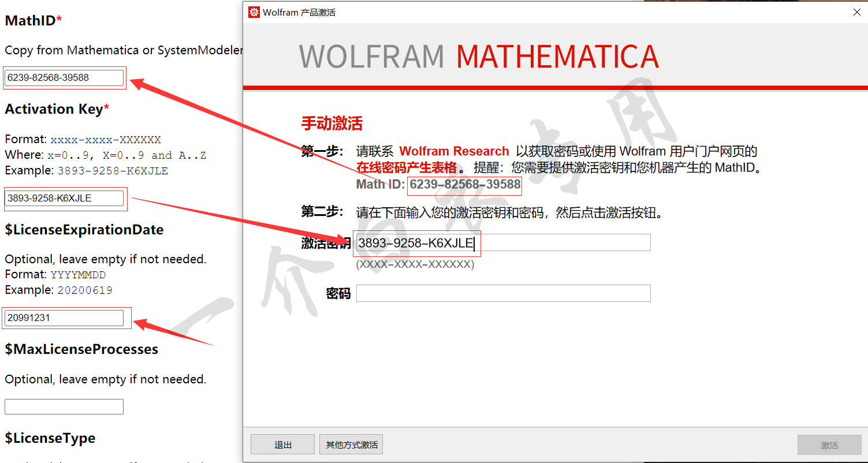Click the $MaxLicenseProcesses heading

(x=81, y=349)
